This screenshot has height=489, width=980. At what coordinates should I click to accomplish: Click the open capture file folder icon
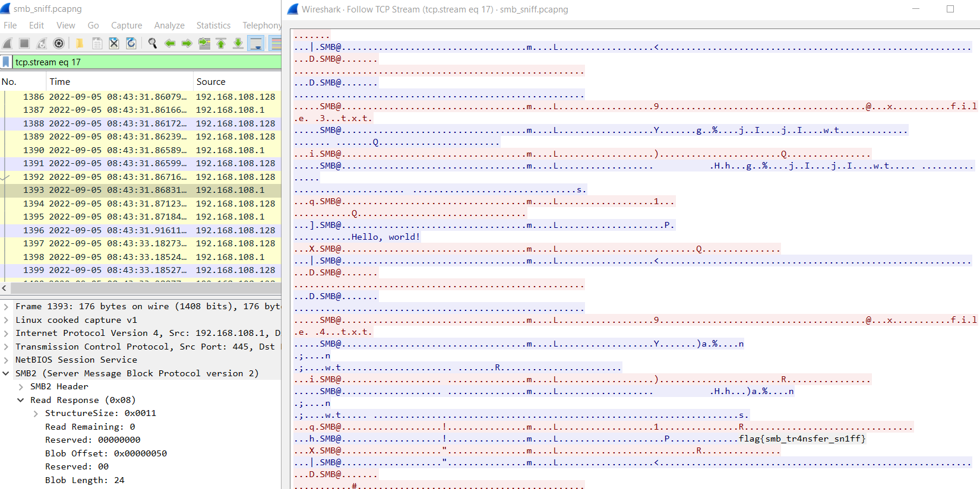point(79,43)
